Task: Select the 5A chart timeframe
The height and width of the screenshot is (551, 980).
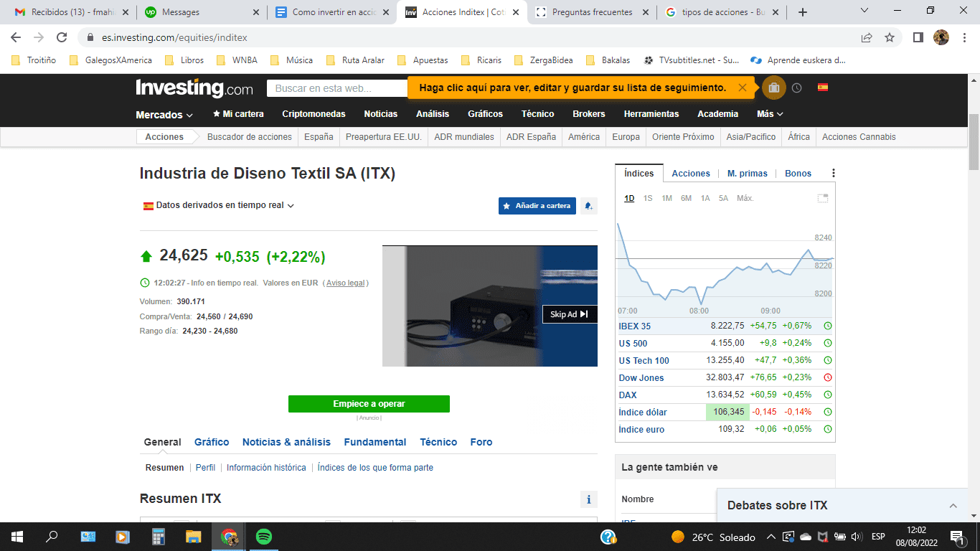Action: [723, 198]
